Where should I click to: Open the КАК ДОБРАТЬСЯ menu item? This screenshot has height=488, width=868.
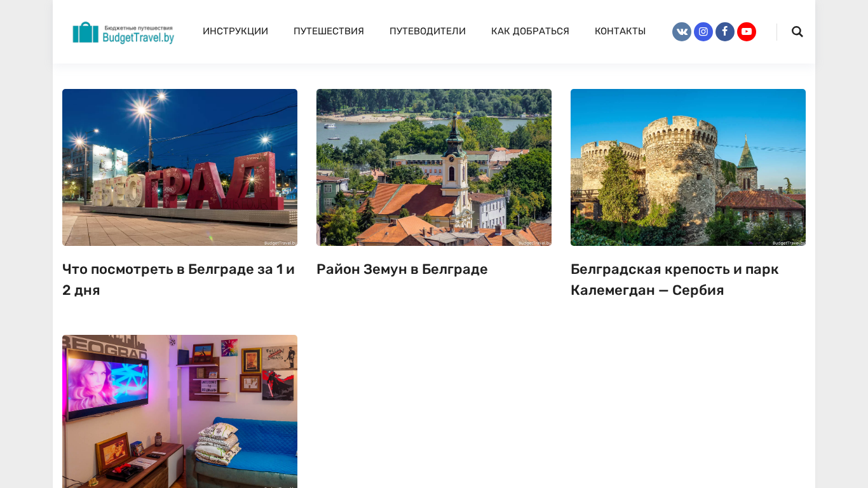(530, 31)
